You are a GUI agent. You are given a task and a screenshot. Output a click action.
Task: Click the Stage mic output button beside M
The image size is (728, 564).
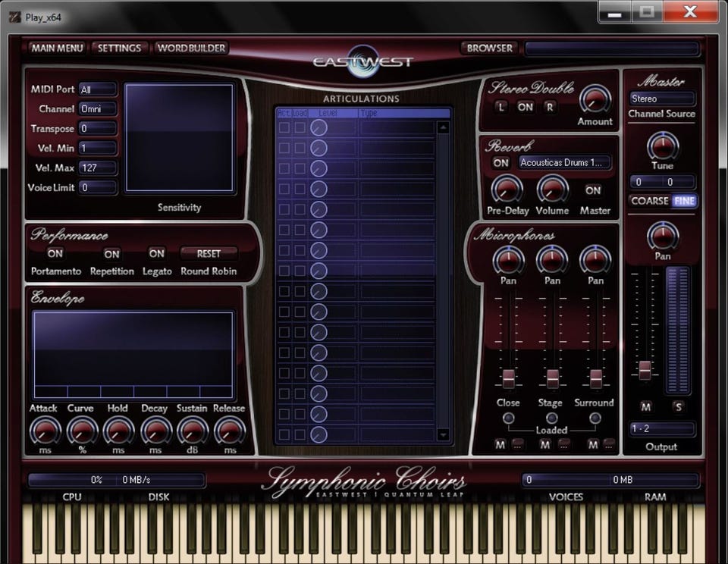(563, 445)
